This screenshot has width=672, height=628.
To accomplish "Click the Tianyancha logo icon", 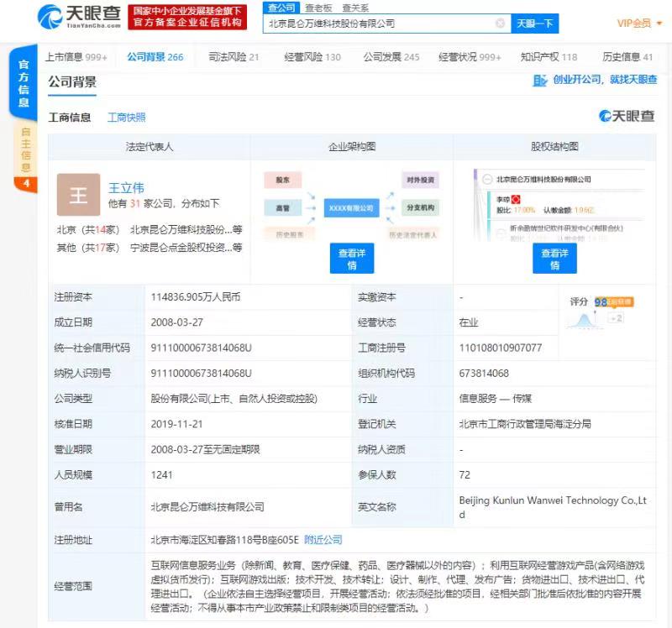I will click(50, 17).
